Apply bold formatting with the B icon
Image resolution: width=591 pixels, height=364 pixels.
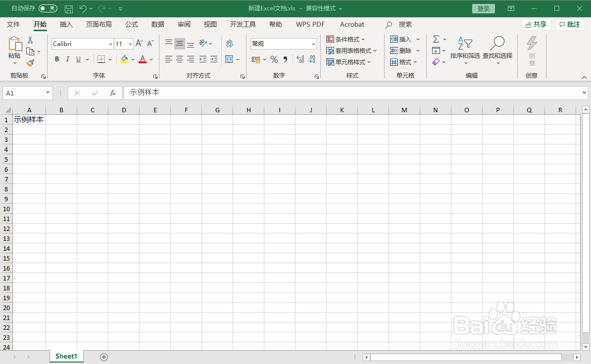[56, 59]
